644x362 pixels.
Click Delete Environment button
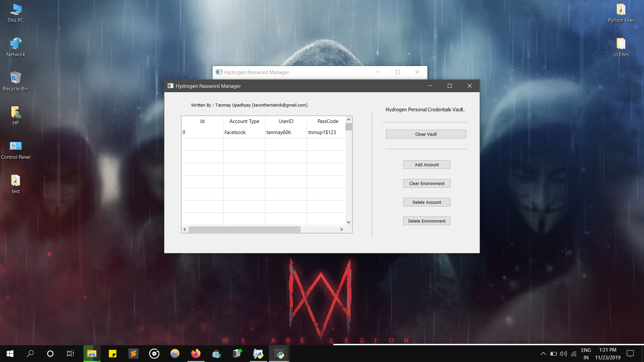coord(426,221)
